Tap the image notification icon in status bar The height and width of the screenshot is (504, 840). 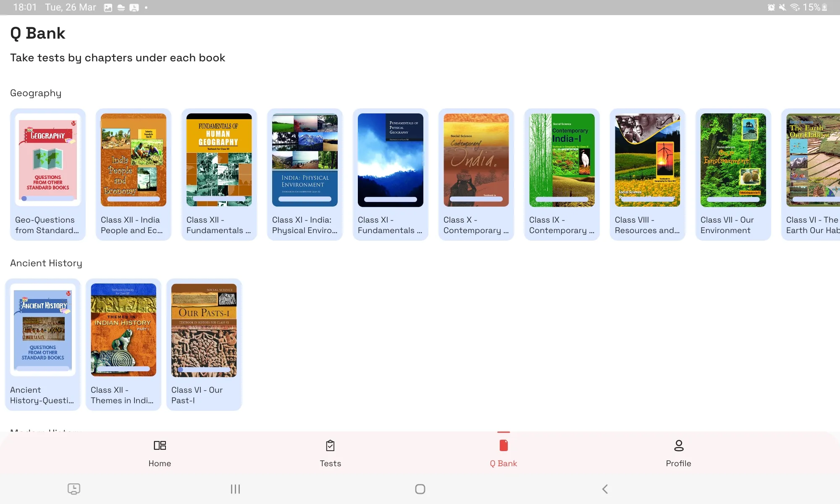coord(108,8)
